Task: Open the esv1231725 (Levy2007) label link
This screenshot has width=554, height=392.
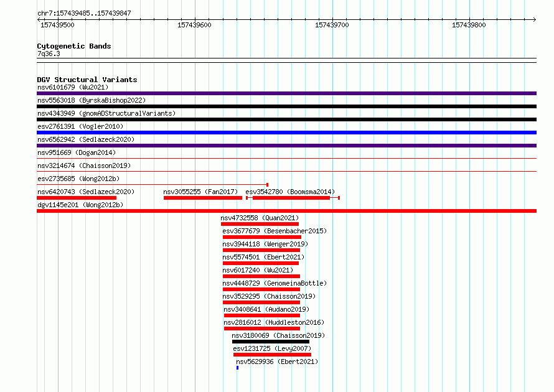Action: pos(272,348)
